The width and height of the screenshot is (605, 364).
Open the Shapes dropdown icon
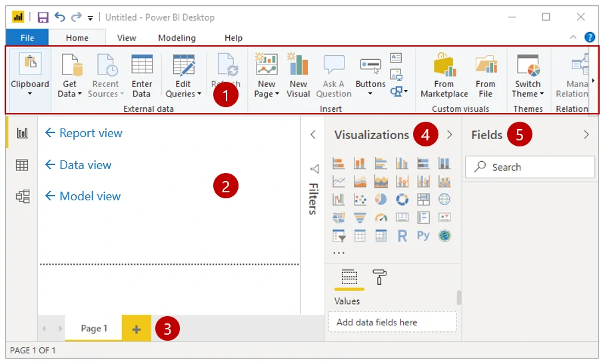point(398,91)
